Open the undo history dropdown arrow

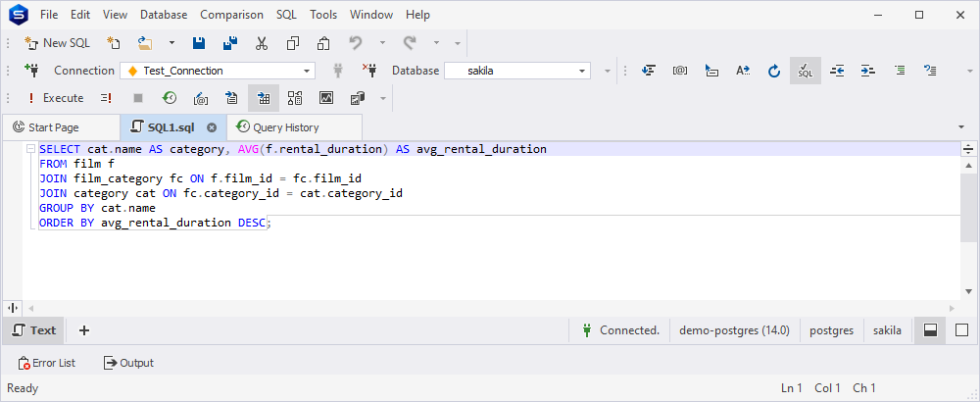pos(382,43)
